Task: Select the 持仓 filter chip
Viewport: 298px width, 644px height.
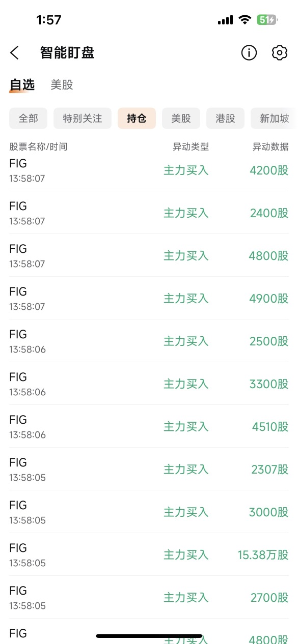Action: [x=137, y=119]
